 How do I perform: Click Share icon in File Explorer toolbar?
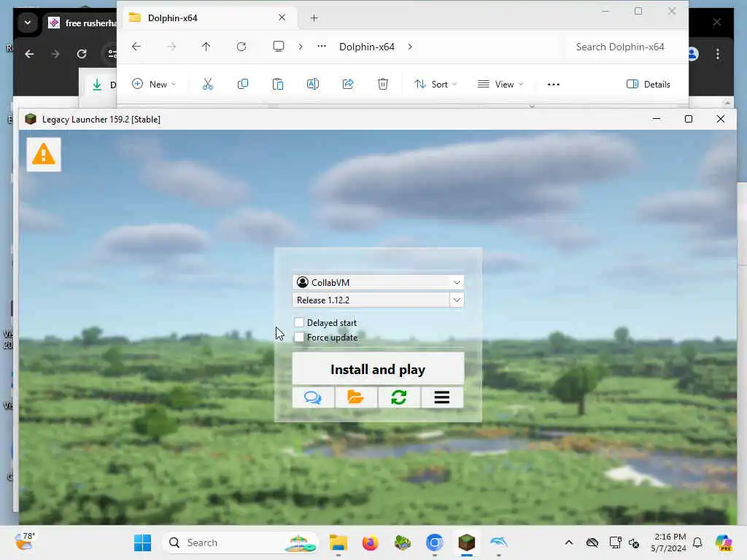click(348, 85)
